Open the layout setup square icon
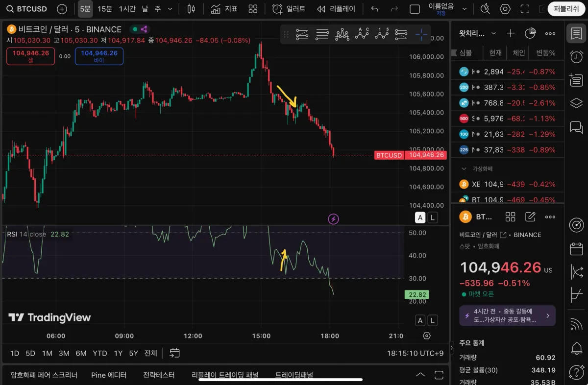 pyautogui.click(x=415, y=9)
